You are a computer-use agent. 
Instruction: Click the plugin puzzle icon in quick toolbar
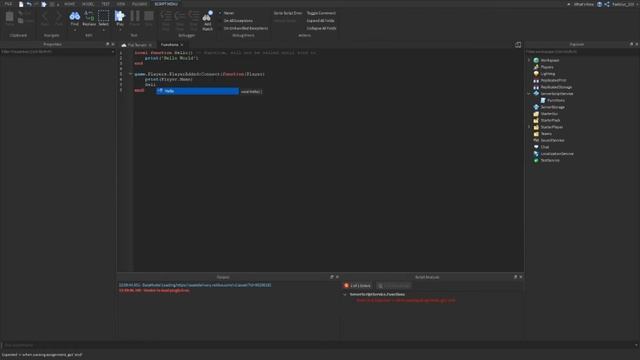44,4
